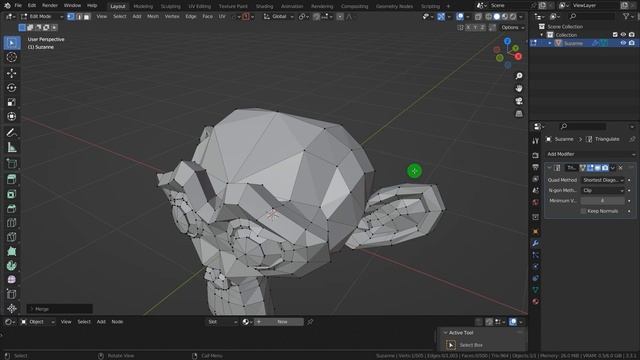Image resolution: width=640 pixels, height=360 pixels.
Task: Open the Mesh menu in viewport header
Action: coord(153,17)
